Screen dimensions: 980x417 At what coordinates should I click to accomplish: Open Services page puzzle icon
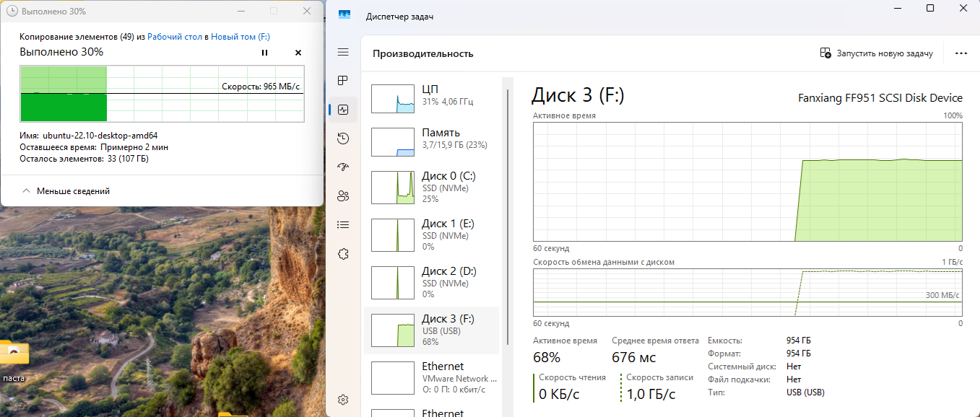coord(343,254)
